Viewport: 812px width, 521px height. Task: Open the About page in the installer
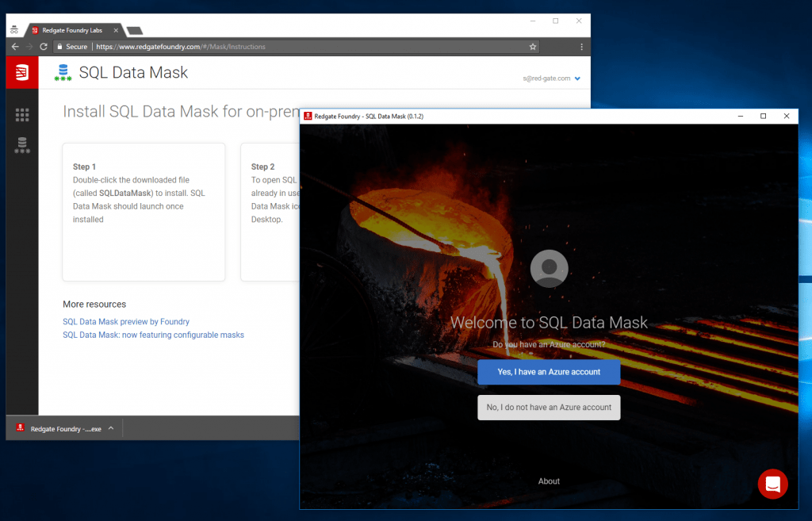(x=549, y=481)
